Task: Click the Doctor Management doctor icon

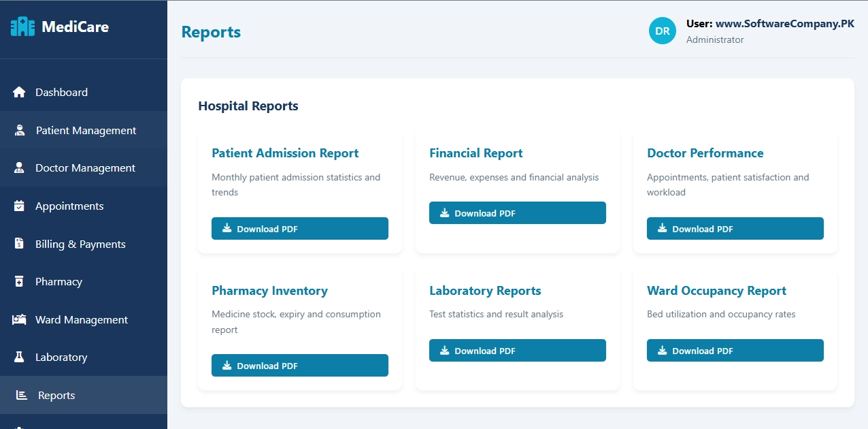Action: pos(18,168)
